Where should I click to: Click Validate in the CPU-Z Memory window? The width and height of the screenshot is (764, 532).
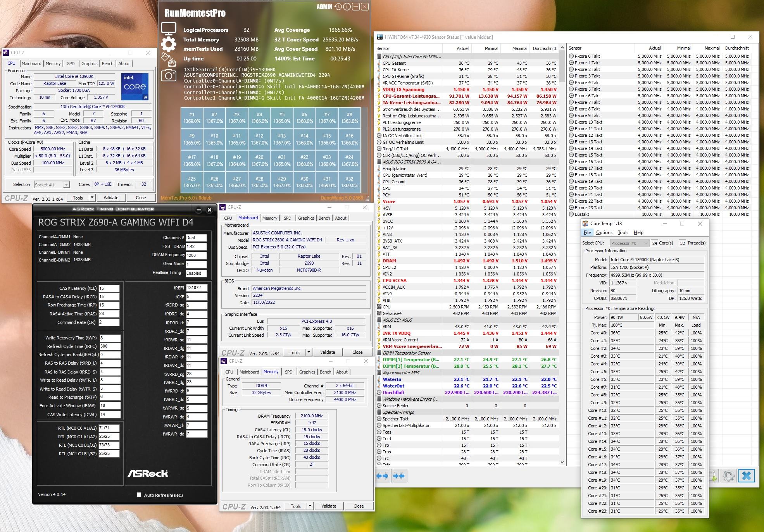tap(329, 506)
